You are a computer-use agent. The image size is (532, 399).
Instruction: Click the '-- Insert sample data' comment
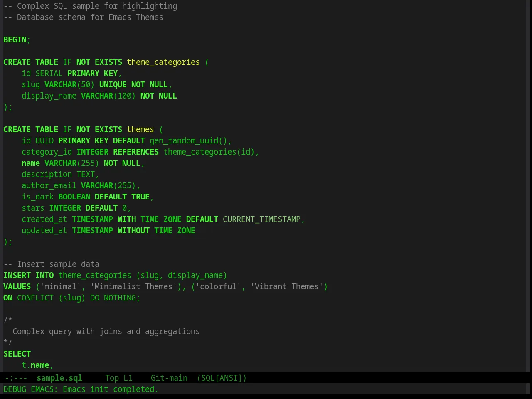52,264
